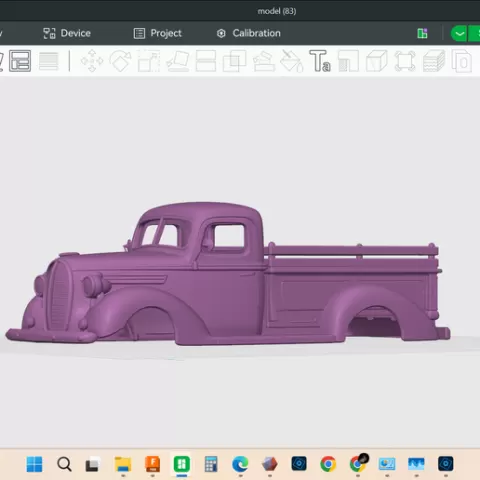Open the Windows Start menu
Viewport: 480px width, 480px height.
pyautogui.click(x=34, y=464)
